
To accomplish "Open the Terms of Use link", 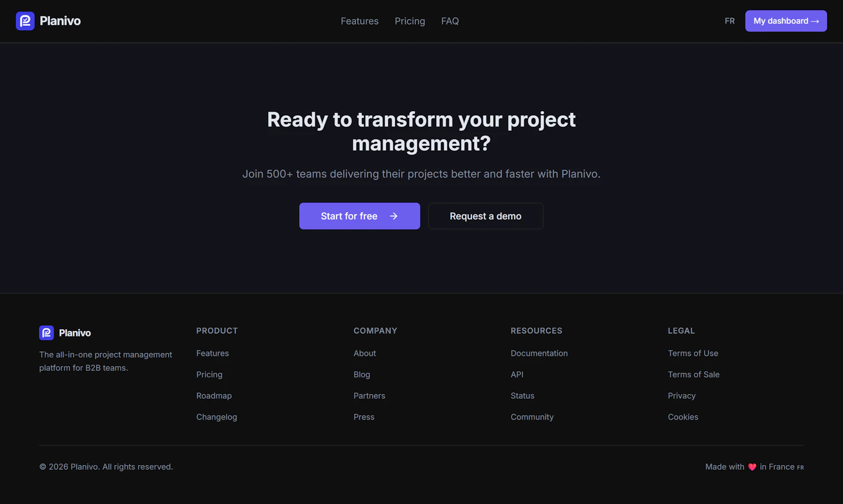I will pyautogui.click(x=693, y=353).
